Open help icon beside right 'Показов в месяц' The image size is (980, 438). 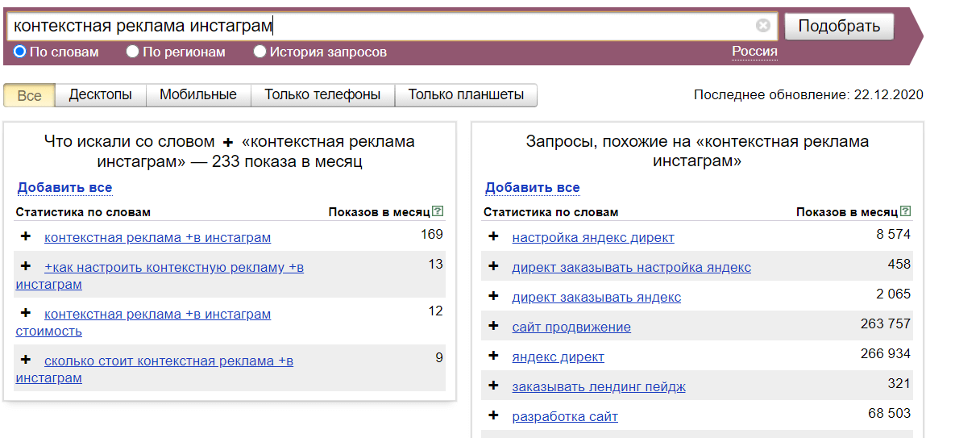[x=906, y=211]
